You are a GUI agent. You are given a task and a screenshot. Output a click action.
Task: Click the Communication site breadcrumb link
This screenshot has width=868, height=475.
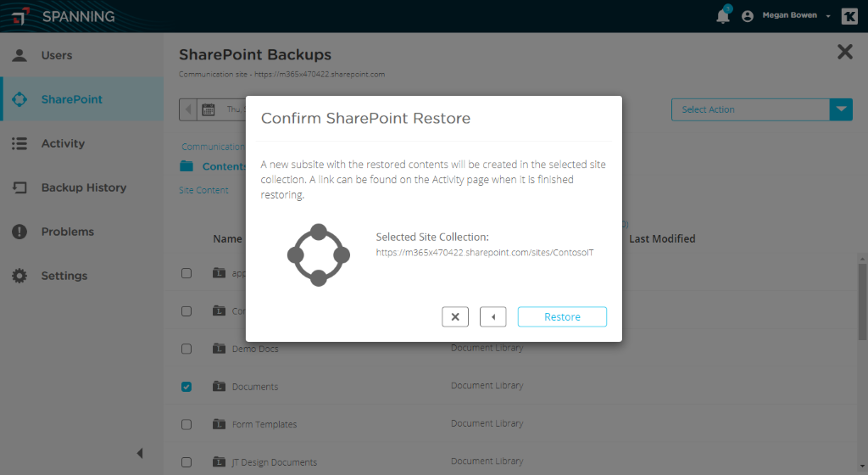213,147
